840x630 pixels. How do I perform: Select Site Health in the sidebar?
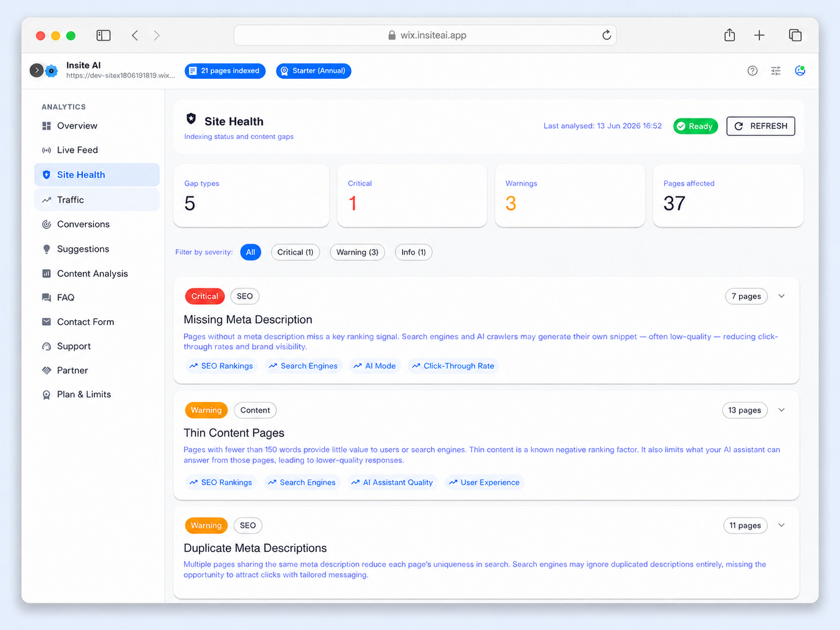(97, 175)
